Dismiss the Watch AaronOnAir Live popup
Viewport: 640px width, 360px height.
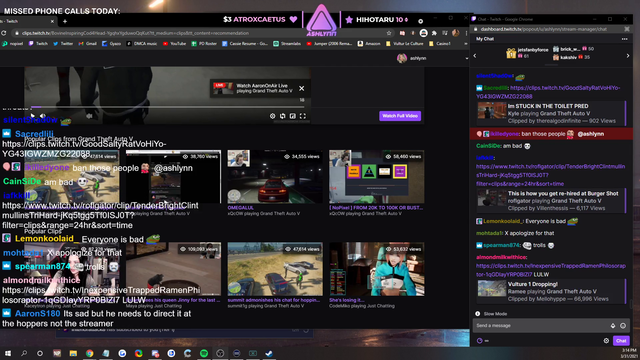(x=301, y=89)
